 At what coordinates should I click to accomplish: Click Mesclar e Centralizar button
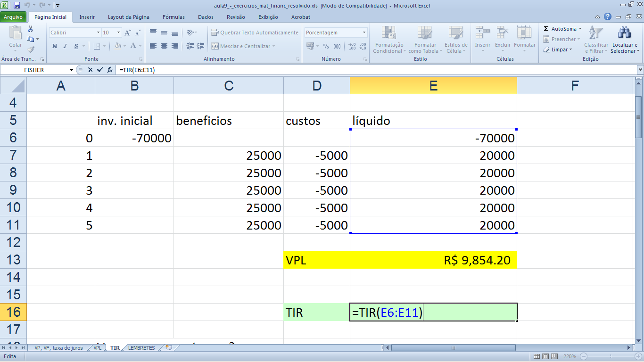pos(240,46)
